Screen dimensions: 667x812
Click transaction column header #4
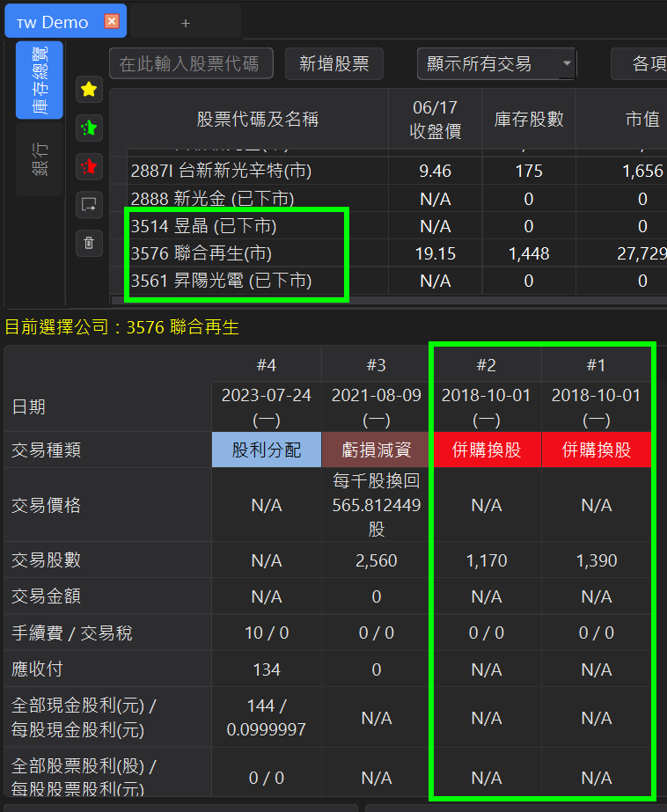point(267,365)
